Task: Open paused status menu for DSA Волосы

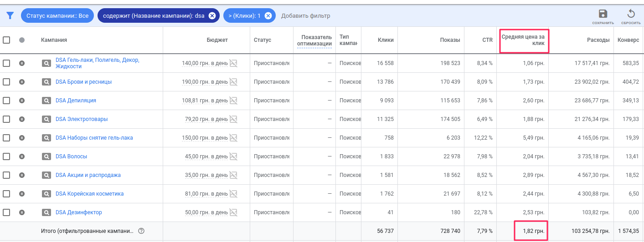Action: coord(22,156)
